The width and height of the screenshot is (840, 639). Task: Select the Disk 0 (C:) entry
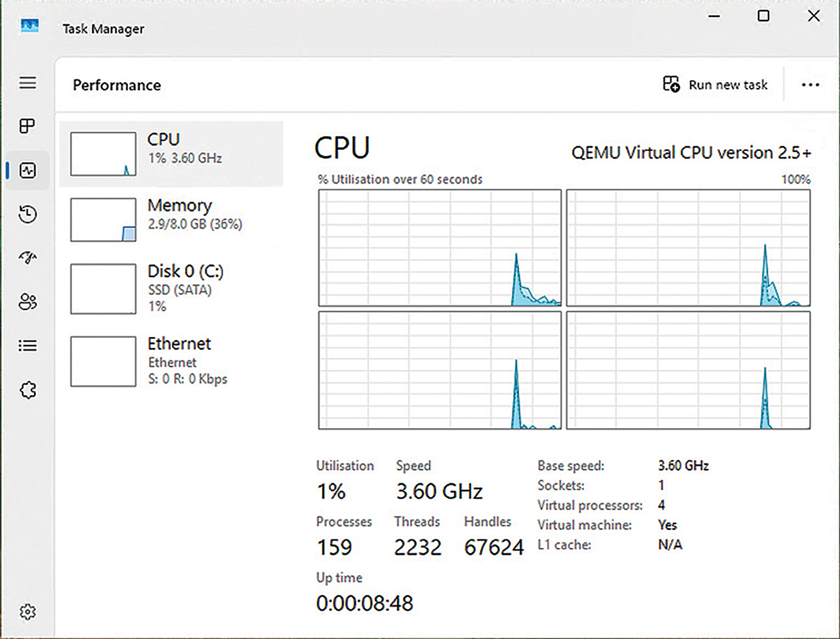tap(172, 288)
